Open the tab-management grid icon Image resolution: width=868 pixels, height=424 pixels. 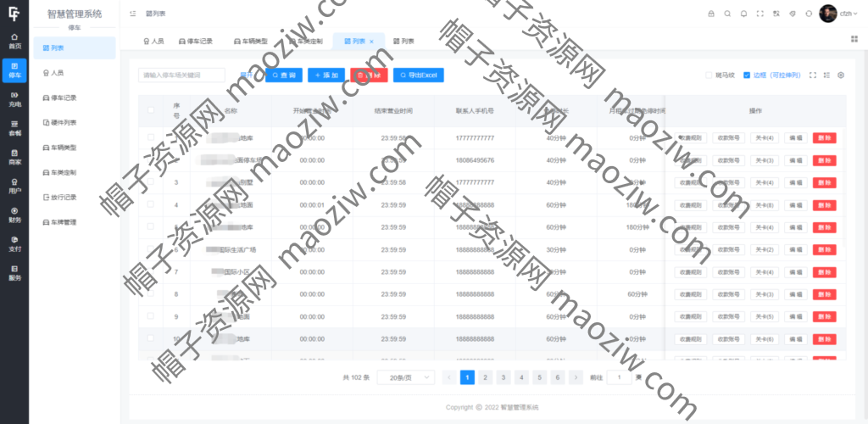854,39
